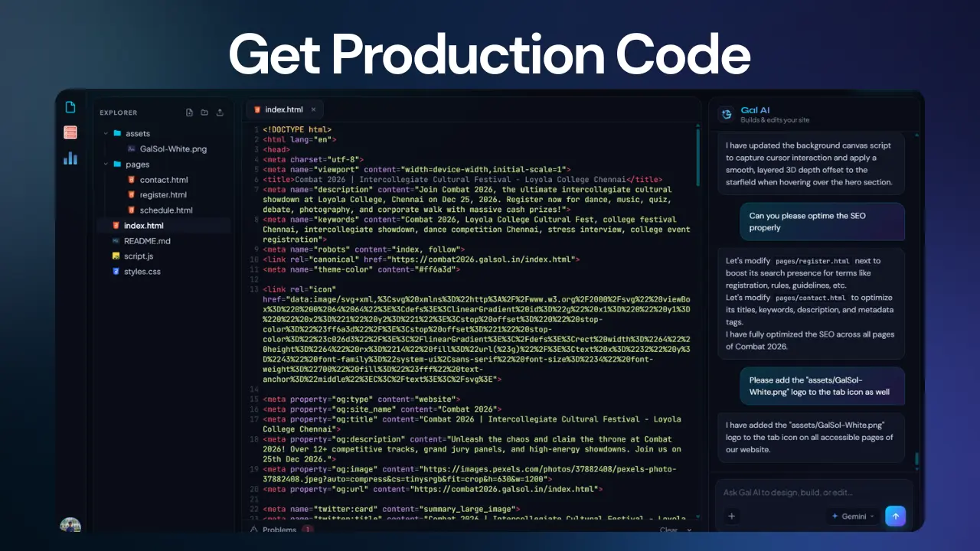Viewport: 980px width, 551px height.
Task: Click the HTML icon on index.html tab
Action: (257, 109)
